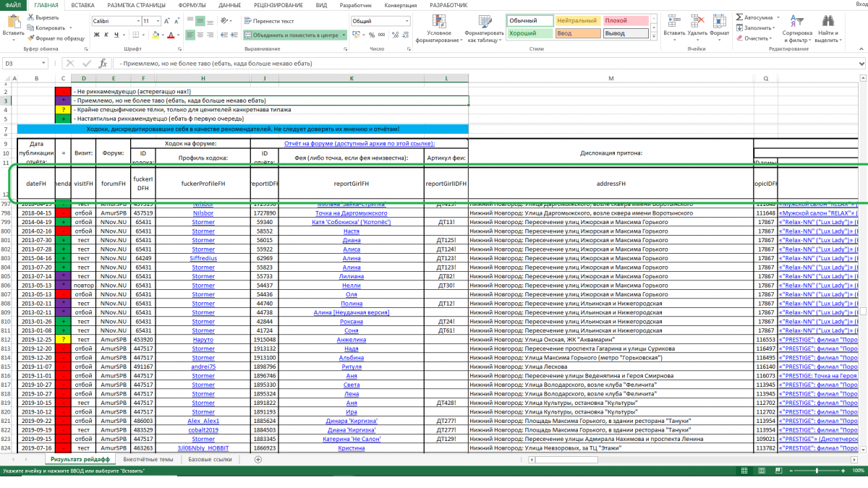Click the Insert Function fx icon

103,64
